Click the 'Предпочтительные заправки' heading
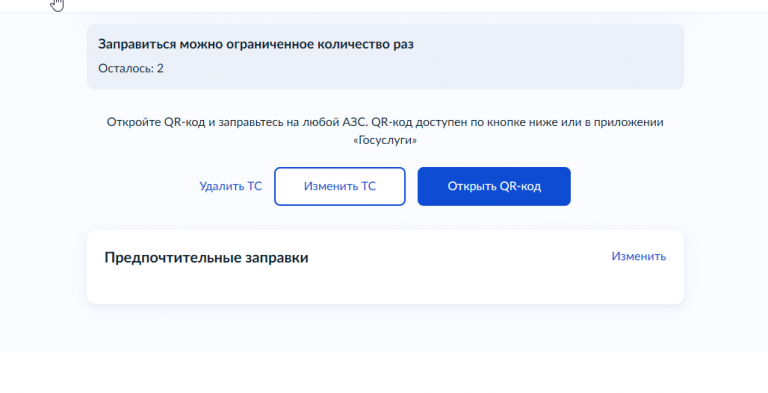Viewport: 768px width, 393px height. [x=206, y=258]
